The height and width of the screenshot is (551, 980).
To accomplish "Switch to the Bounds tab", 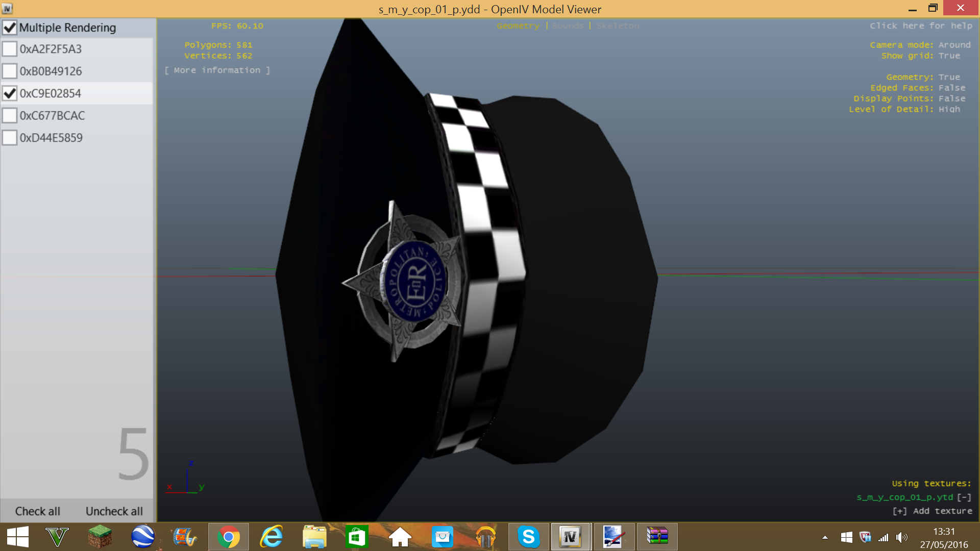I will pyautogui.click(x=567, y=26).
